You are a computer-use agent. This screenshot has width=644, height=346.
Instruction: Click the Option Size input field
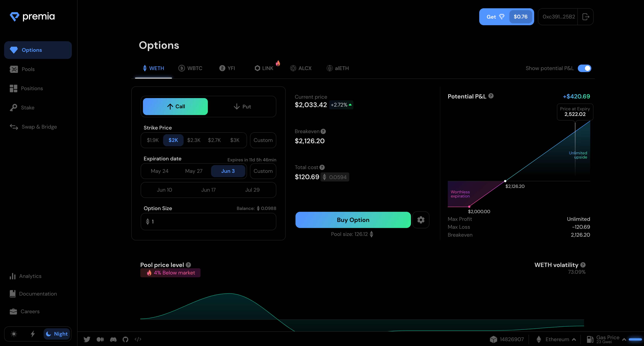[x=208, y=222]
